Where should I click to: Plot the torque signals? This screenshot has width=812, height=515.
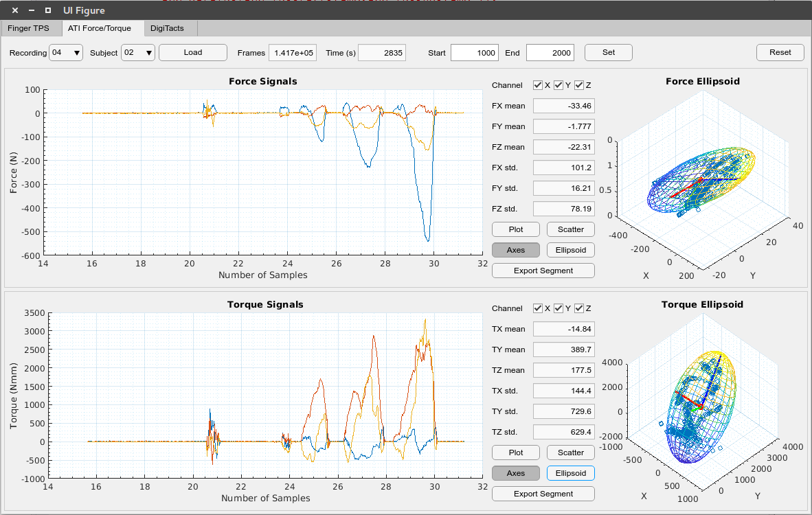(x=515, y=452)
